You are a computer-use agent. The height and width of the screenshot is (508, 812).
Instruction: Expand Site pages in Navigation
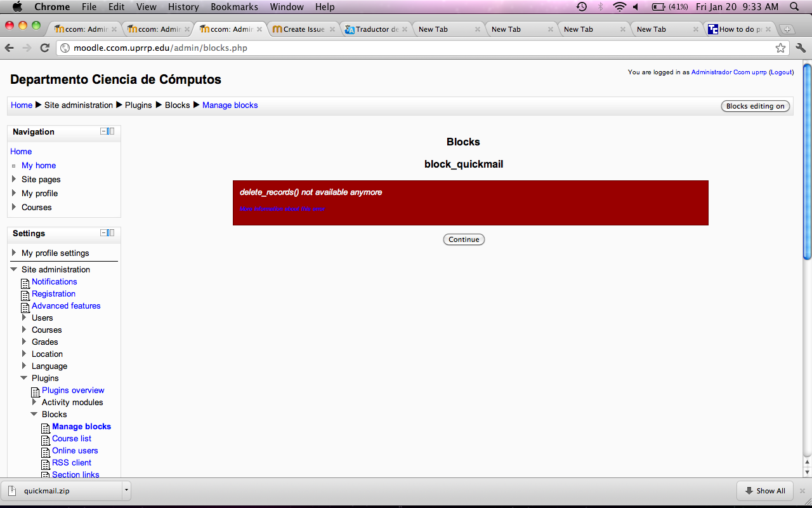[x=15, y=179]
